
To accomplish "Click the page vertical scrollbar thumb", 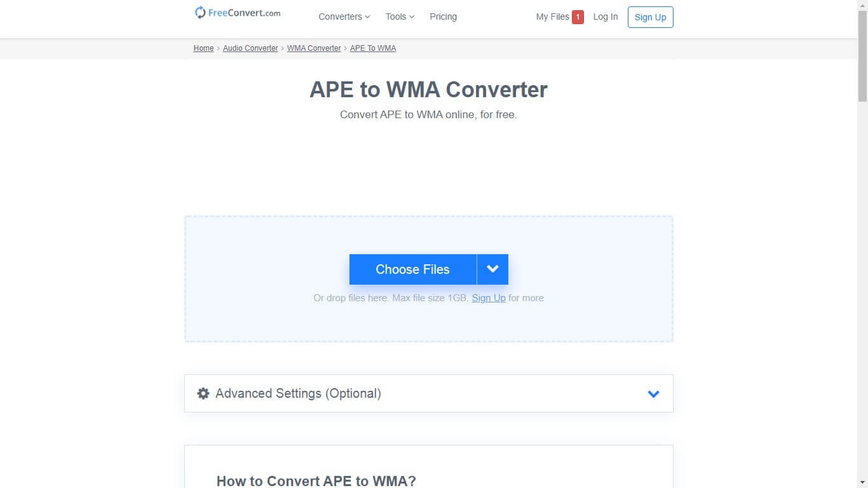I will (862, 57).
